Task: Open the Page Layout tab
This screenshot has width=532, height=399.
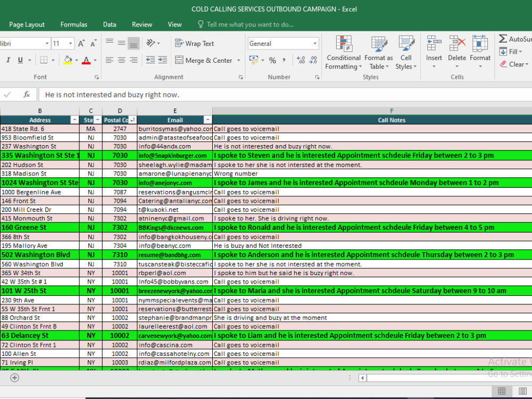Action: point(27,24)
